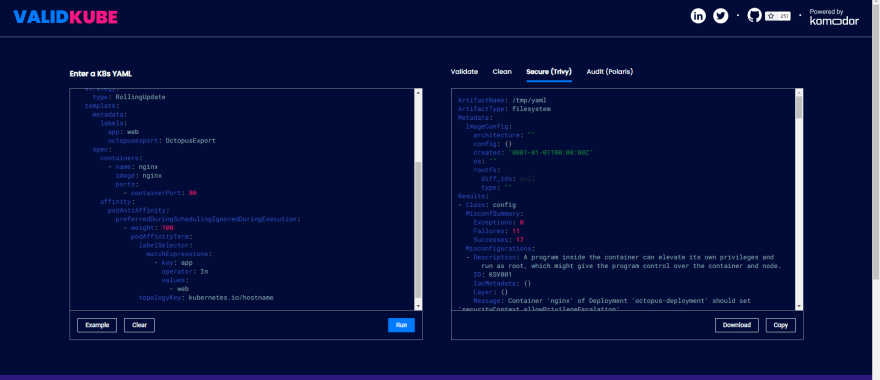Click the 'Layer: {}' output line

coord(491,292)
